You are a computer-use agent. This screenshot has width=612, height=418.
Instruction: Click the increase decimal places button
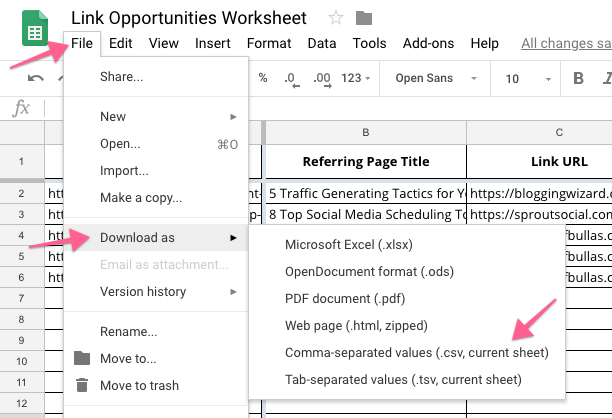[x=322, y=78]
